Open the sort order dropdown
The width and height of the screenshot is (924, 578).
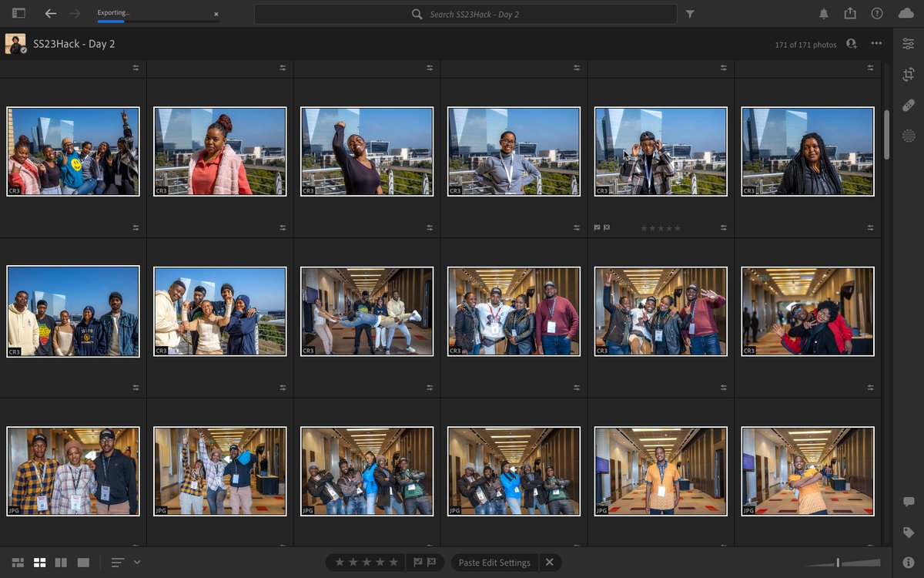click(126, 563)
